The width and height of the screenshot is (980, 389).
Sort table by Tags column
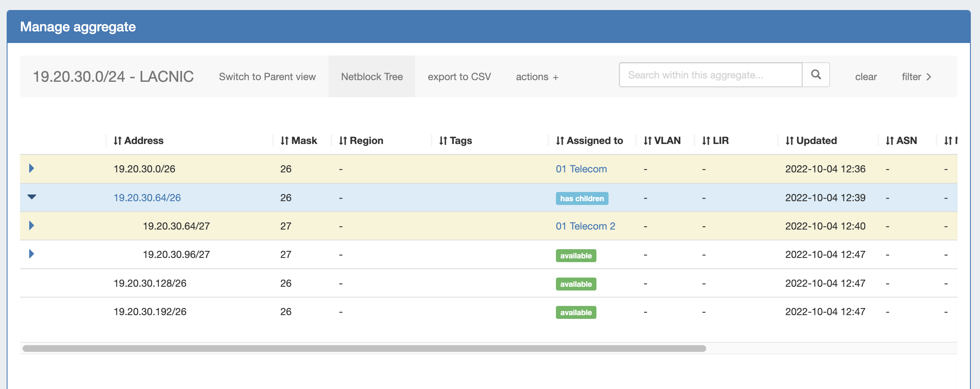coord(455,141)
